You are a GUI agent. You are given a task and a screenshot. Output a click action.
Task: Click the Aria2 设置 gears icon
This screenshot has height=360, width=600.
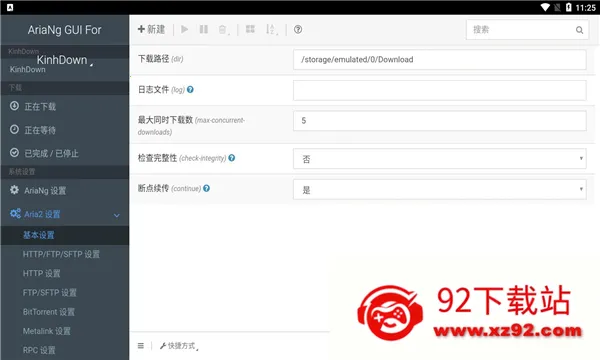pos(15,213)
